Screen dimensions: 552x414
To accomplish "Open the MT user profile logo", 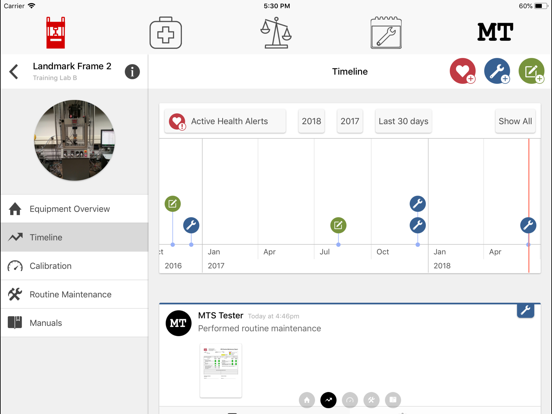I will click(495, 32).
